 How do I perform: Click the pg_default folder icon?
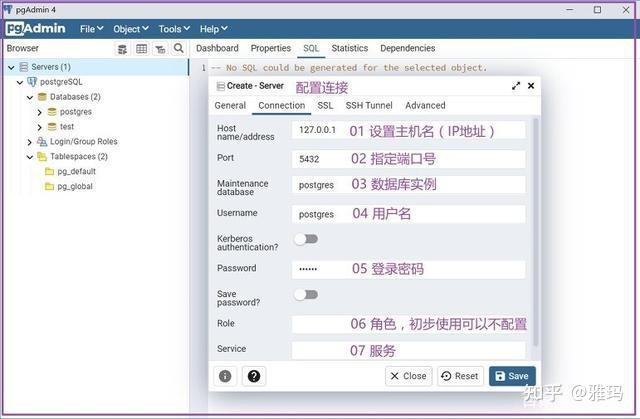pos(49,171)
